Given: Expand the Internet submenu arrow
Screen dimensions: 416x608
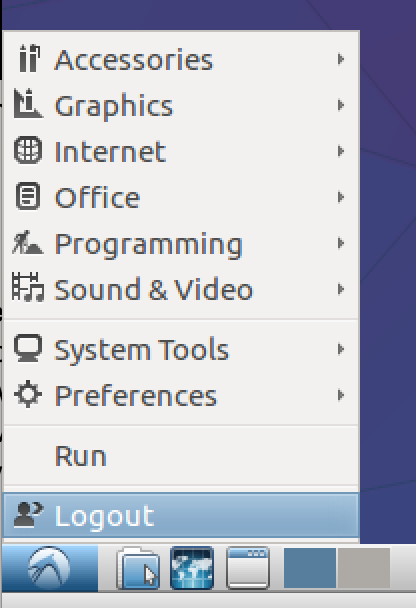Looking at the screenshot, I should point(341,151).
